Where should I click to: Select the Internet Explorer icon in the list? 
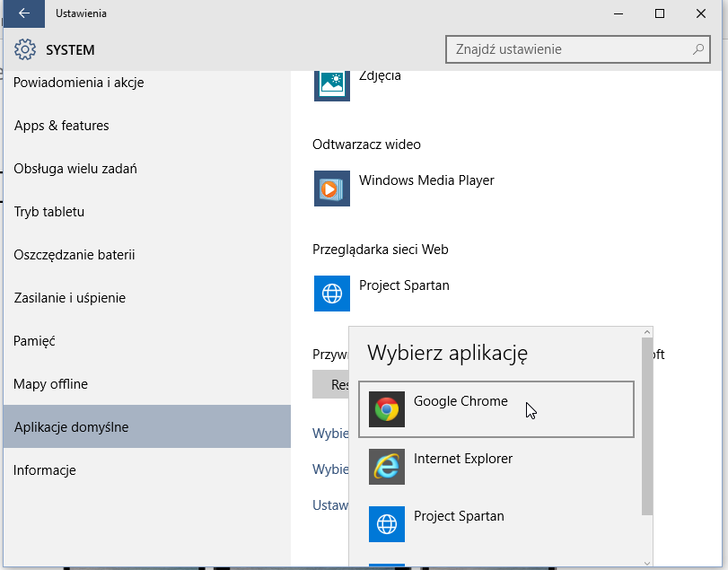point(387,467)
